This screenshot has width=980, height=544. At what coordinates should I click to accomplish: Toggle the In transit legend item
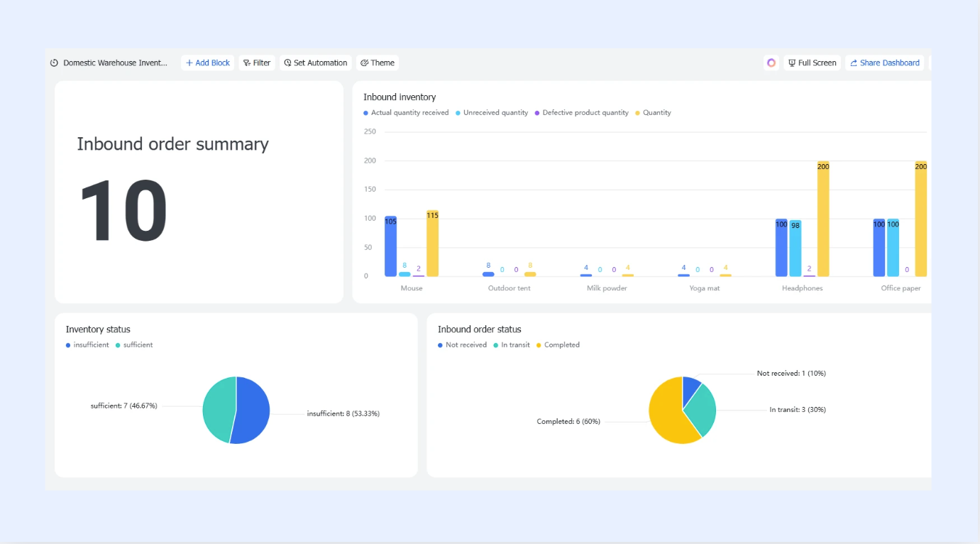point(512,345)
